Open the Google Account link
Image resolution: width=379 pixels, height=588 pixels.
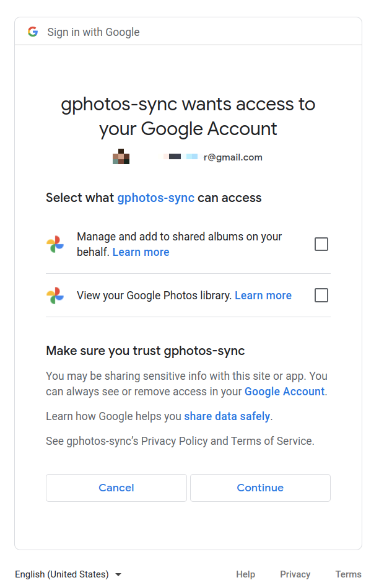tap(284, 392)
